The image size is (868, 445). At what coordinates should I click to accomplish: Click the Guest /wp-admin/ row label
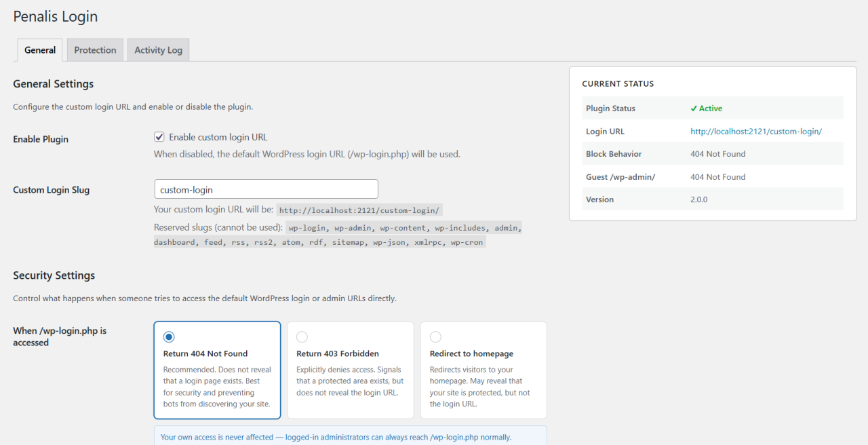coord(620,177)
